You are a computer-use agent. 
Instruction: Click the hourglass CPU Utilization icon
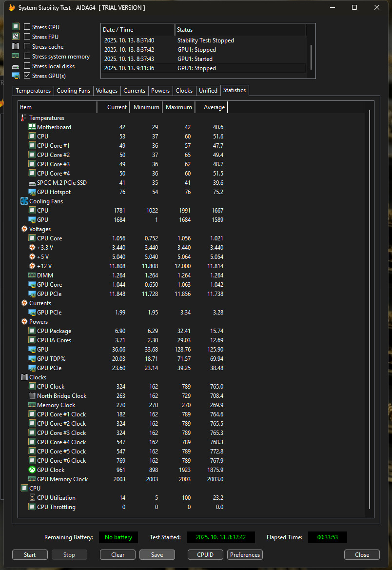pos(32,497)
